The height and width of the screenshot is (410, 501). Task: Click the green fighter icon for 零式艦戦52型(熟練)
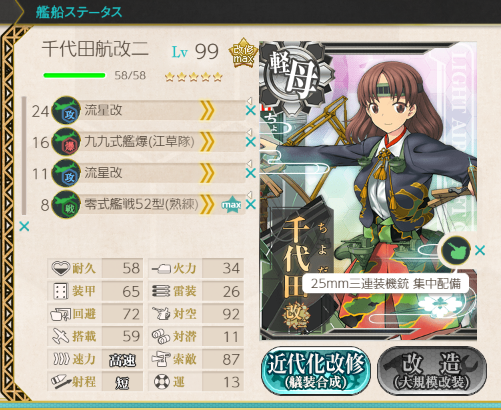pyautogui.click(x=66, y=204)
